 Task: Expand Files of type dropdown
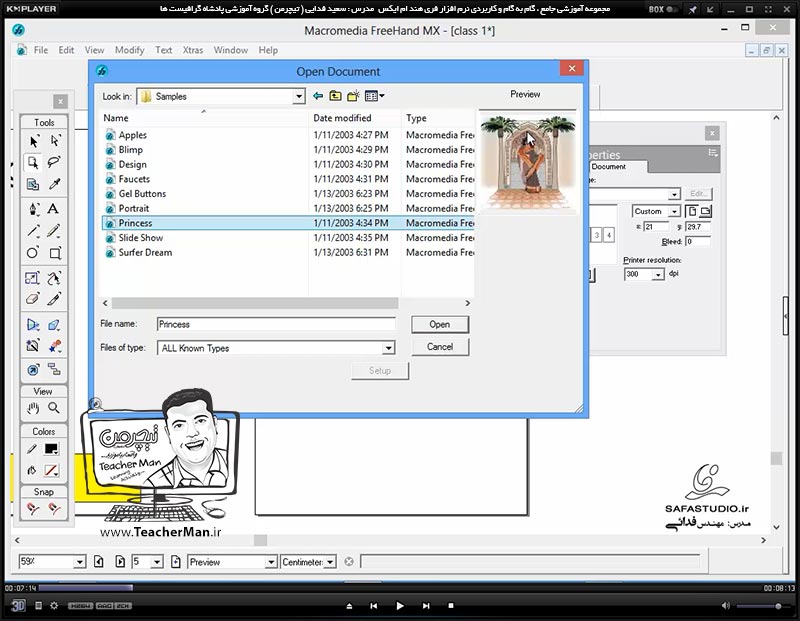click(389, 348)
